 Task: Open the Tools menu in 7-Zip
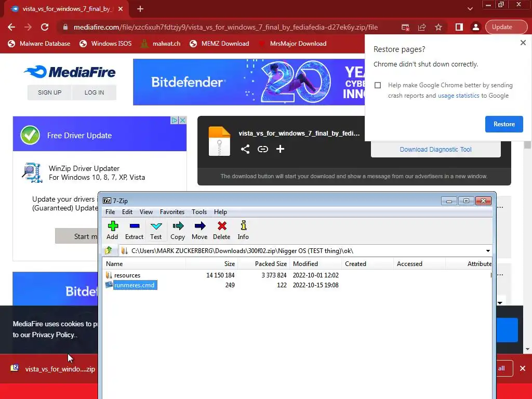click(x=199, y=212)
